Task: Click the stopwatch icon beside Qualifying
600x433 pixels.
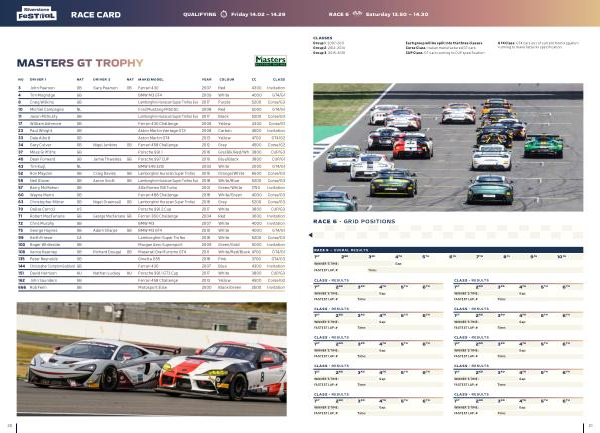Action: (224, 14)
